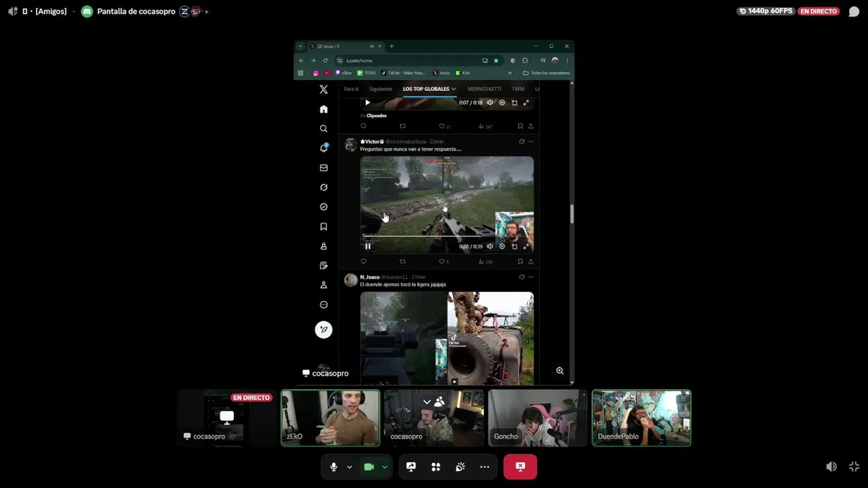Open camera options dropdown arrow
Screen dimensions: 868x488
tap(384, 467)
